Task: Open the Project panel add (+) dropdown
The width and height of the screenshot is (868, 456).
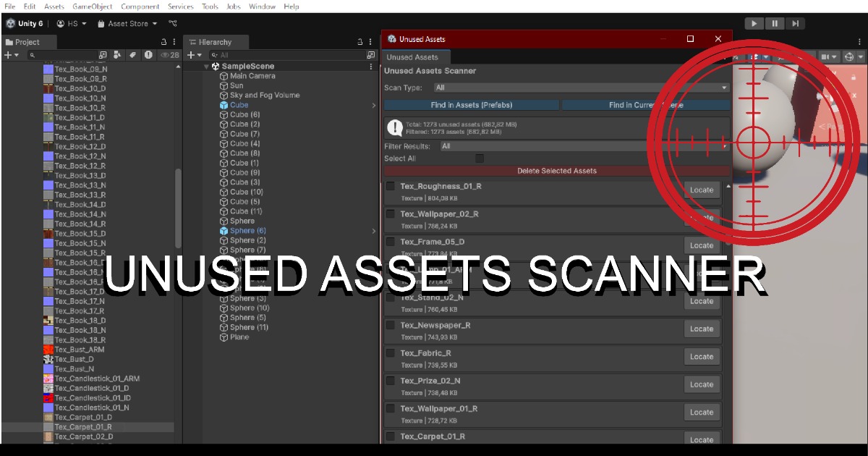Action: [12, 55]
